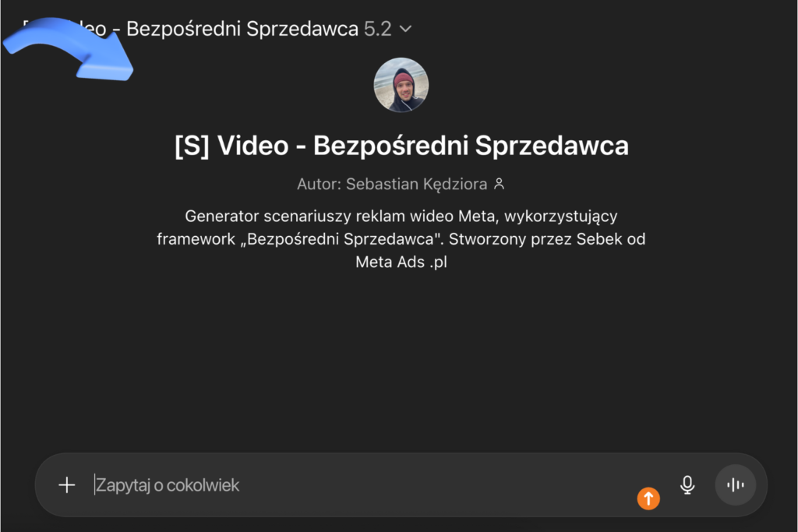The width and height of the screenshot is (798, 532).
Task: Open the circular author profile photo
Action: tap(401, 85)
